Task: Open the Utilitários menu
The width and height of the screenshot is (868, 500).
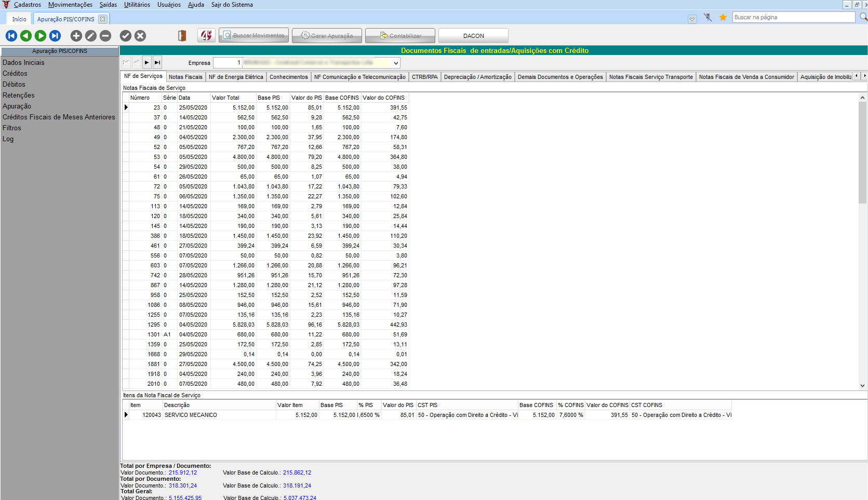Action: [137, 5]
